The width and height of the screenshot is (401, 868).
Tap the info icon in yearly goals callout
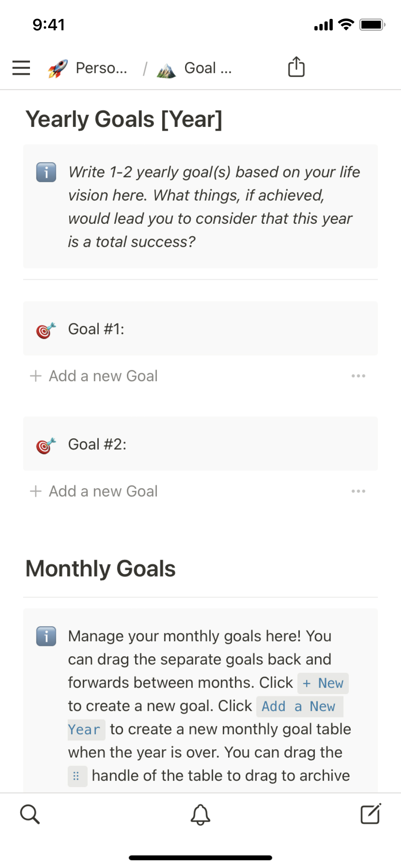point(46,172)
